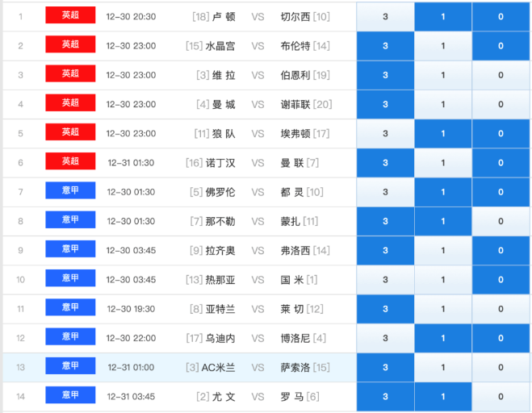This screenshot has width=532, height=413.
Task: Choose 3 in 佛罗伦 vs 都灵 row
Action: tap(385, 192)
